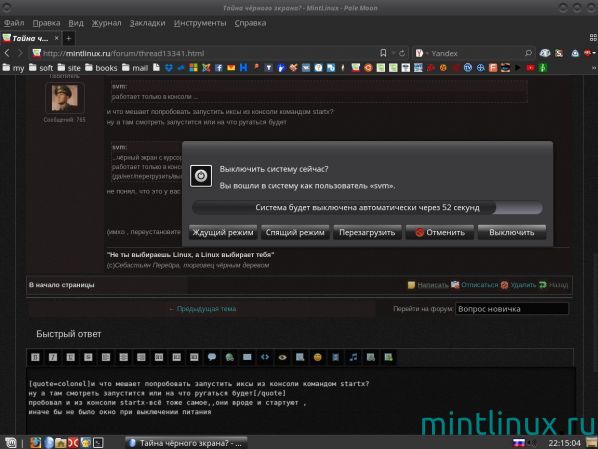Expand the bookmarks toolbar overflow chevron
Viewport: 598px width, 449px height.
(x=593, y=68)
